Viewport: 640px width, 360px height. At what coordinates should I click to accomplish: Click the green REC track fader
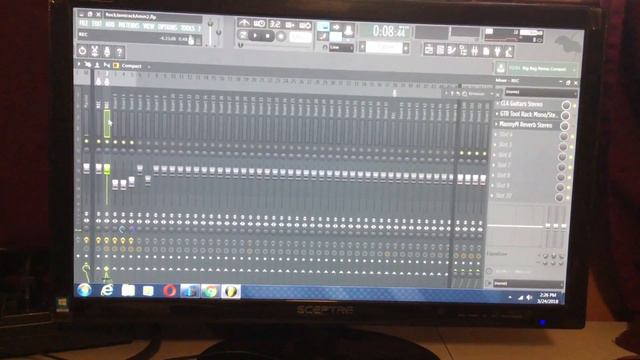(107, 169)
